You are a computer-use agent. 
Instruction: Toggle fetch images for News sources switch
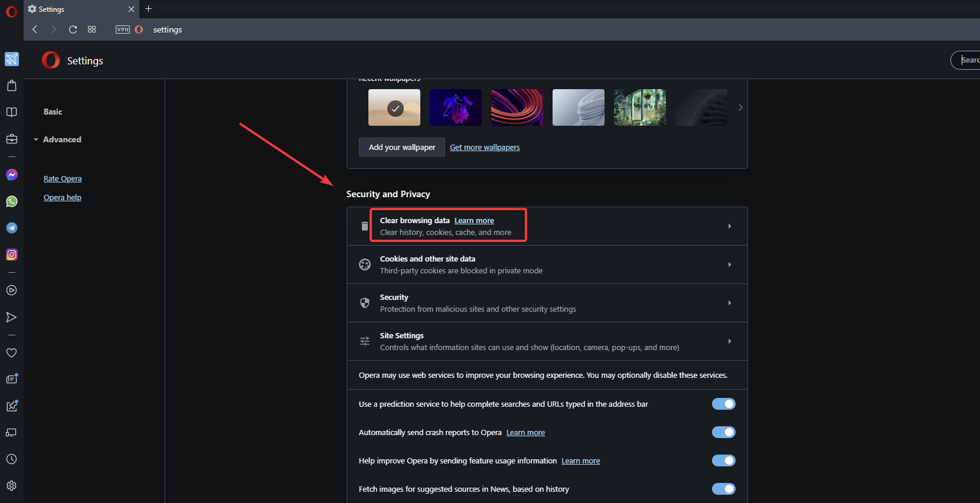coord(723,489)
